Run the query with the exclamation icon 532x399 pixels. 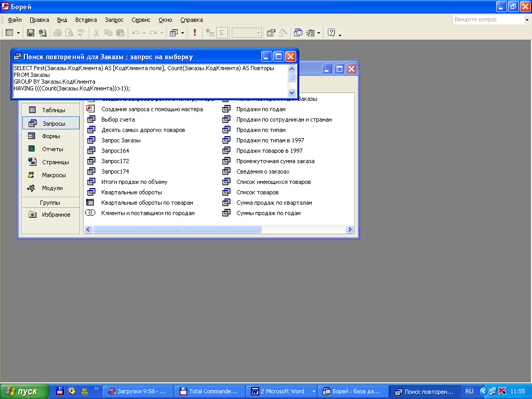tap(195, 33)
